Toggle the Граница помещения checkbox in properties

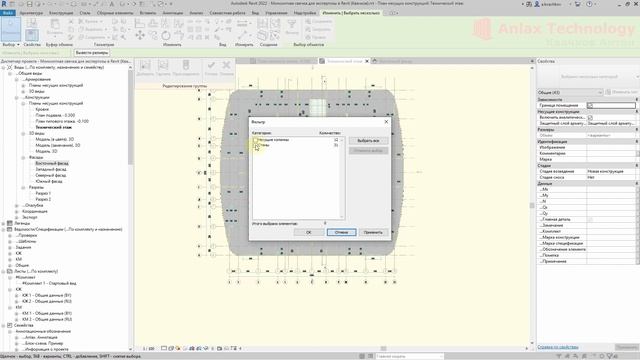pyautogui.click(x=590, y=105)
